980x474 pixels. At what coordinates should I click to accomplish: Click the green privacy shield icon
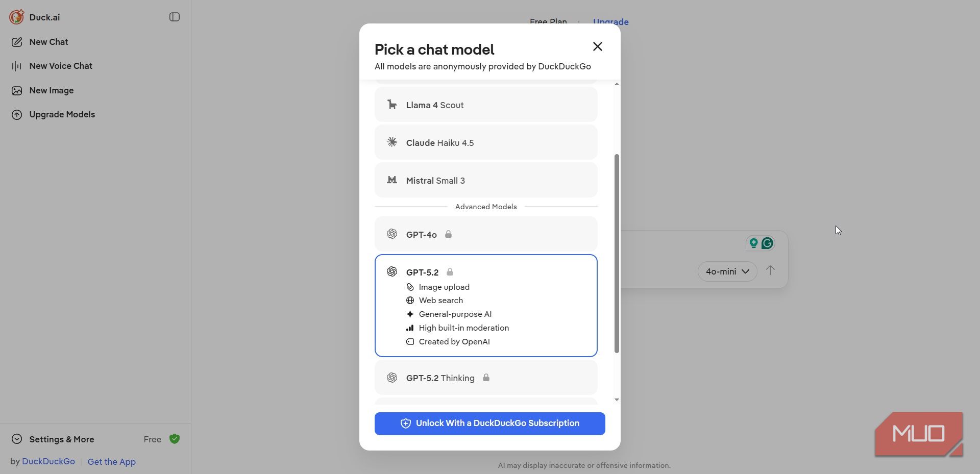[175, 439]
